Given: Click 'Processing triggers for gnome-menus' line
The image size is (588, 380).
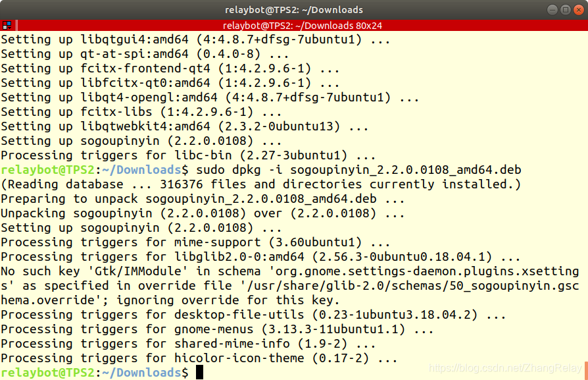Looking at the screenshot, I should [217, 329].
